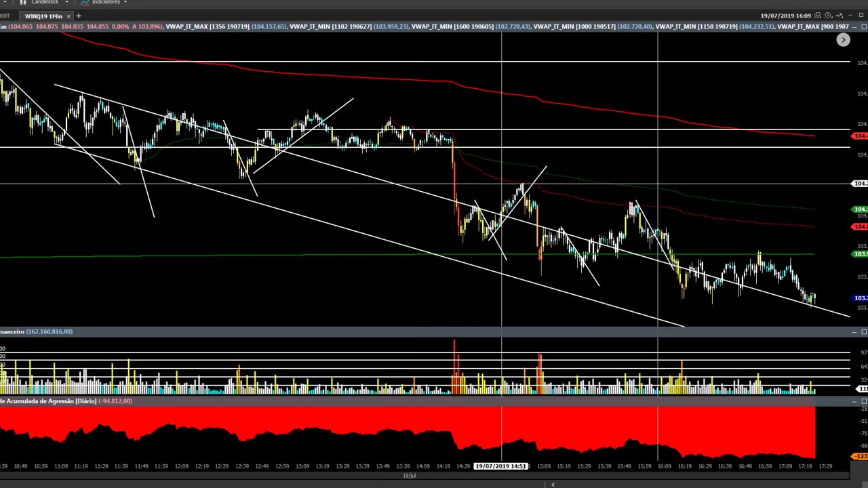Click the bottom scroll-left arrow
The width and height of the screenshot is (868, 488).
tap(553, 485)
